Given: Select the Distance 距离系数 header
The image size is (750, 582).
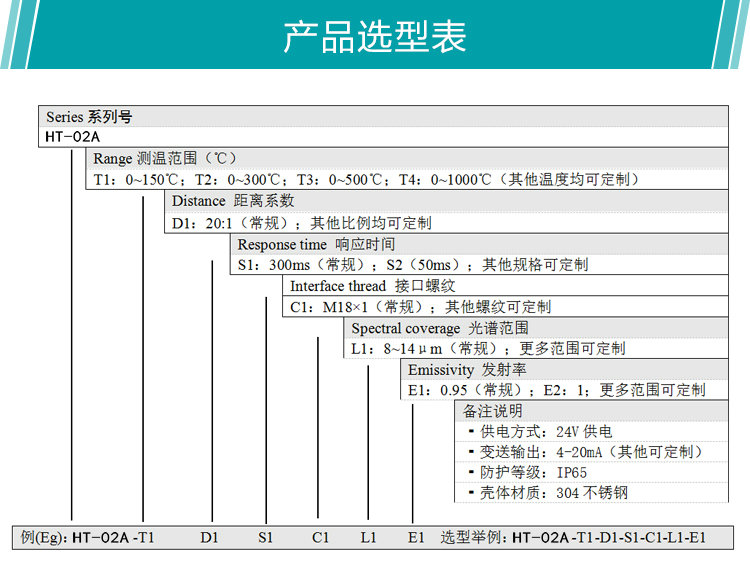Looking at the screenshot, I should tap(233, 201).
